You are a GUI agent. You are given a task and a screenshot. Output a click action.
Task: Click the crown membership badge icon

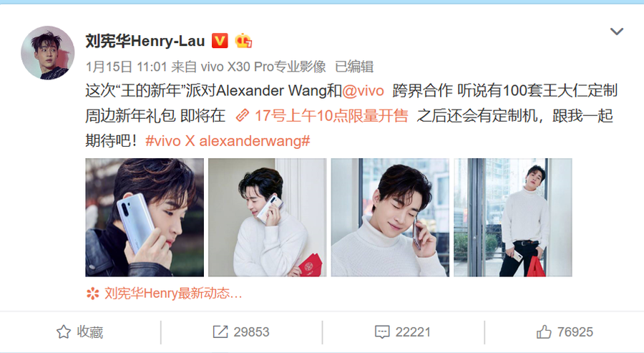[243, 41]
